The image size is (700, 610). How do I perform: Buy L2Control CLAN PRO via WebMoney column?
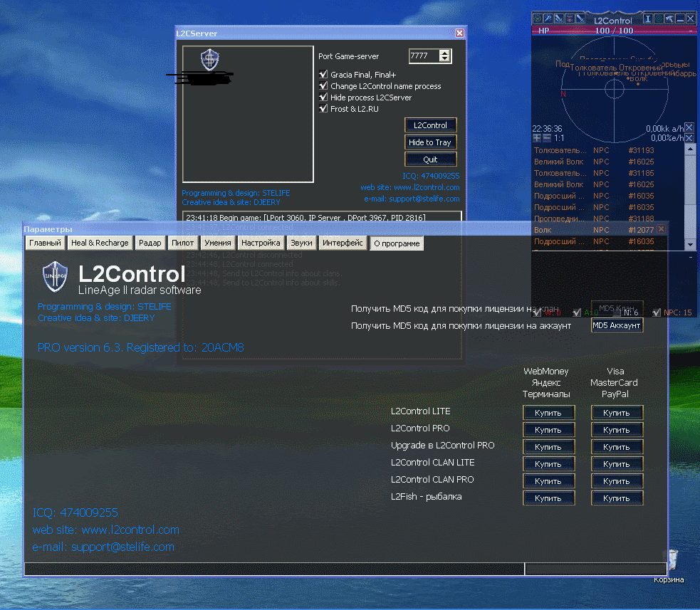[x=548, y=481]
